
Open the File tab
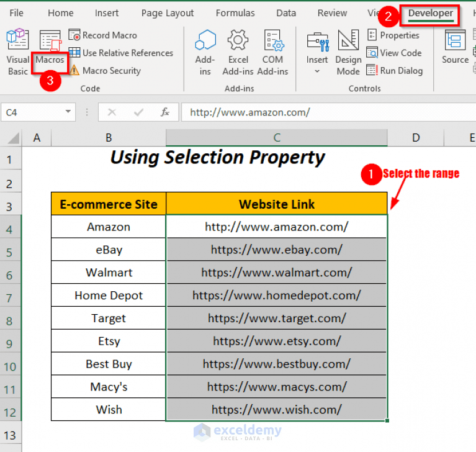coord(16,13)
